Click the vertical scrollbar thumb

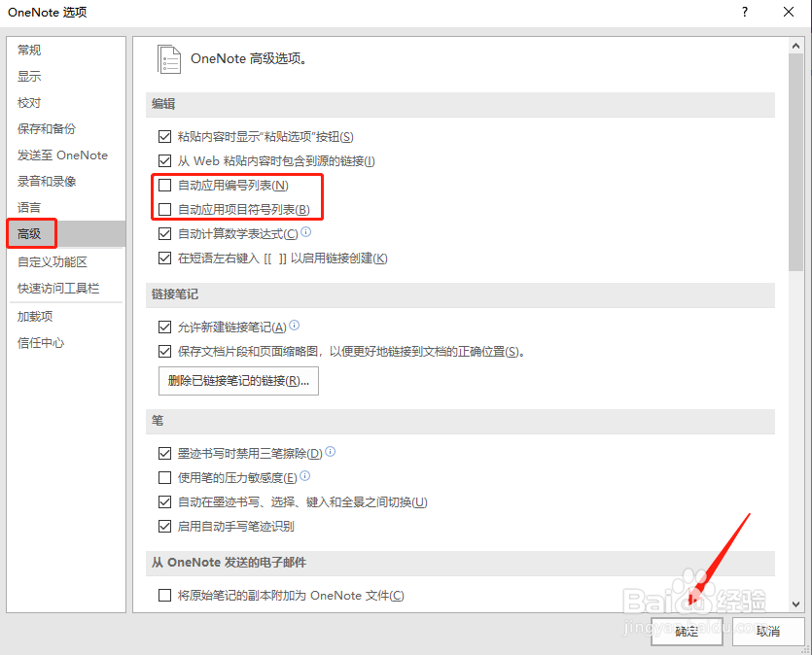pyautogui.click(x=795, y=161)
